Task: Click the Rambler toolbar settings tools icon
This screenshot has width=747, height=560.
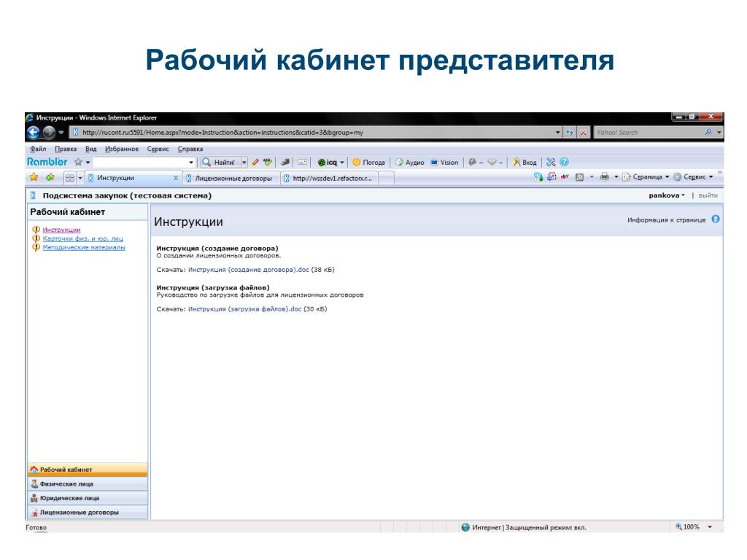Action: point(551,163)
